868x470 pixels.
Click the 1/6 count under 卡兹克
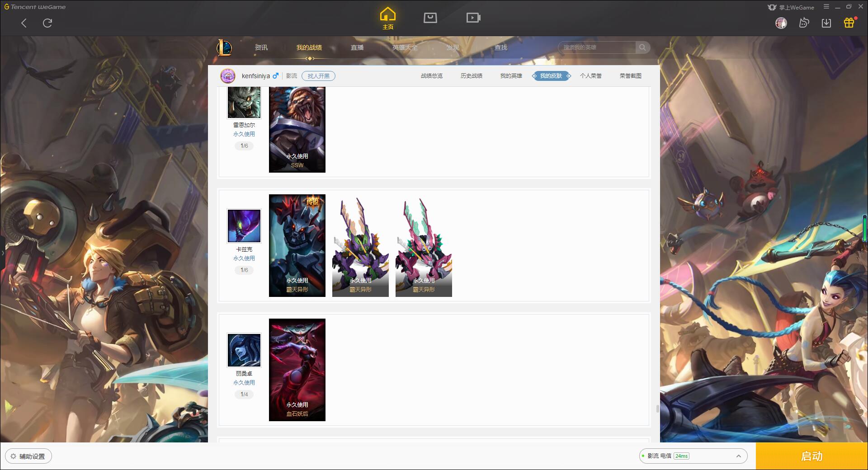244,270
